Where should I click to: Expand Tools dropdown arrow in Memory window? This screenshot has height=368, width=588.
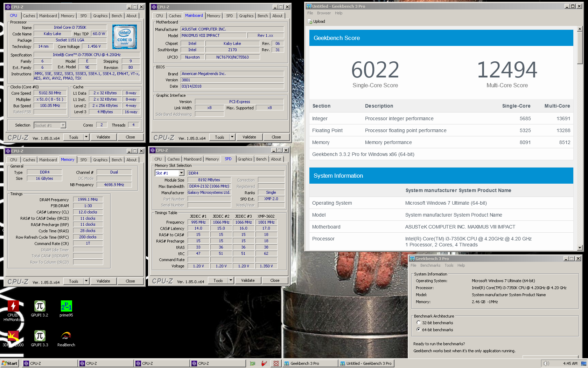(x=86, y=281)
